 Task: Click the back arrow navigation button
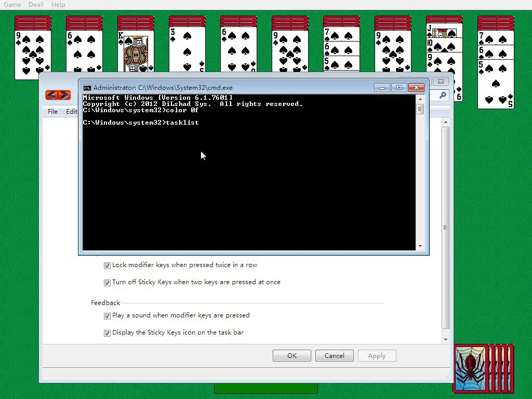pyautogui.click(x=51, y=95)
